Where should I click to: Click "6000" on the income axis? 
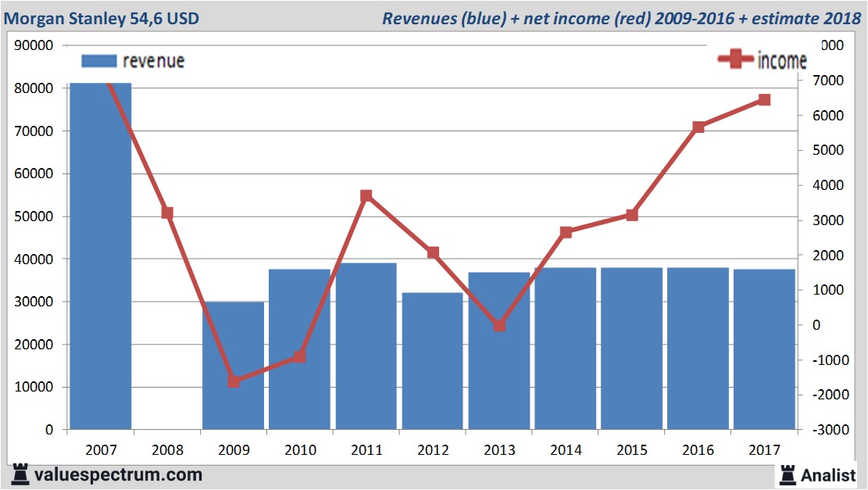828,115
